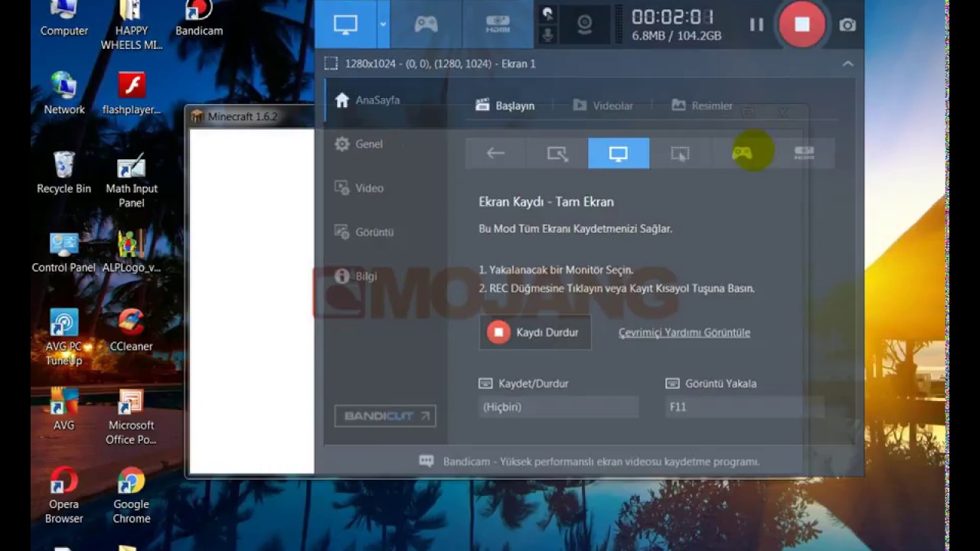This screenshot has width=980, height=551.
Task: Stop recording with red button
Action: click(802, 24)
